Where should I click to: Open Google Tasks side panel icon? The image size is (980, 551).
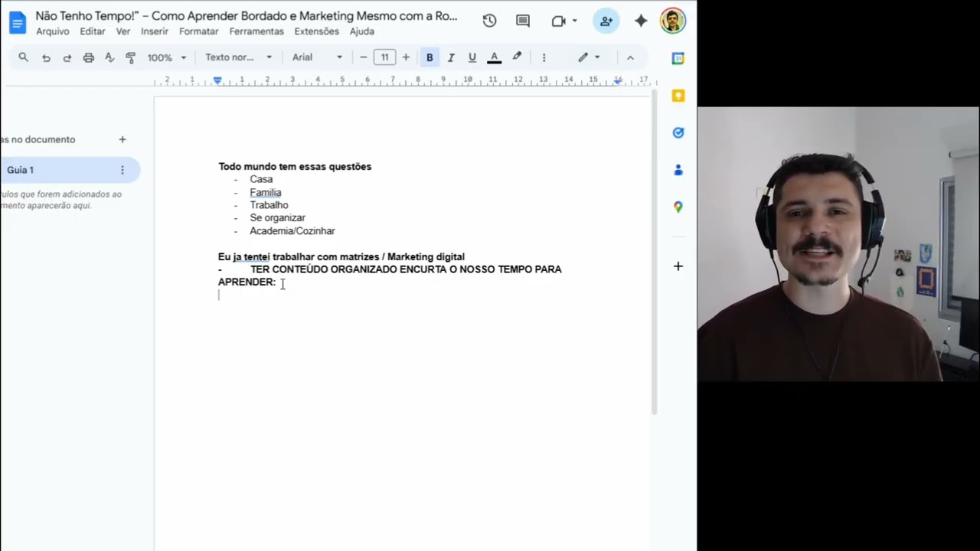point(678,132)
